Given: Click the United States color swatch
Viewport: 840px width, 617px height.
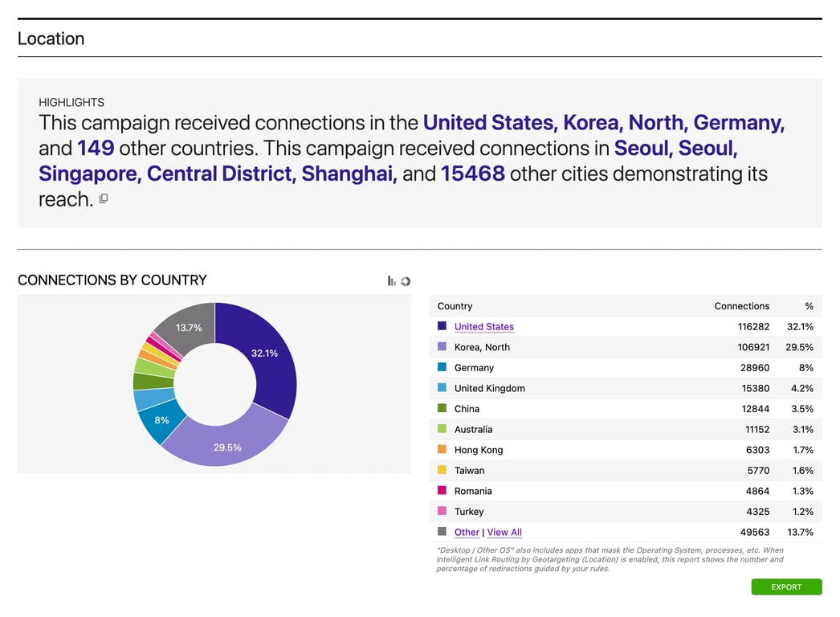Looking at the screenshot, I should (442, 326).
